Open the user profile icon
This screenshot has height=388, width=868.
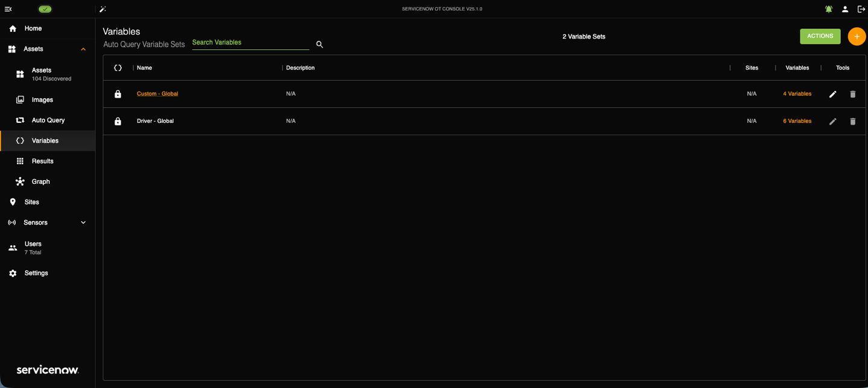coord(845,9)
